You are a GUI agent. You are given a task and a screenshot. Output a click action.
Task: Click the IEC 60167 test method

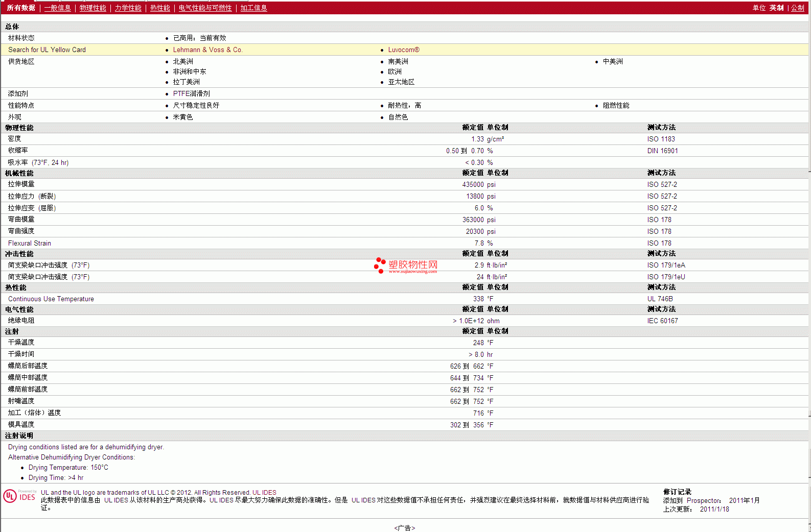tap(662, 321)
